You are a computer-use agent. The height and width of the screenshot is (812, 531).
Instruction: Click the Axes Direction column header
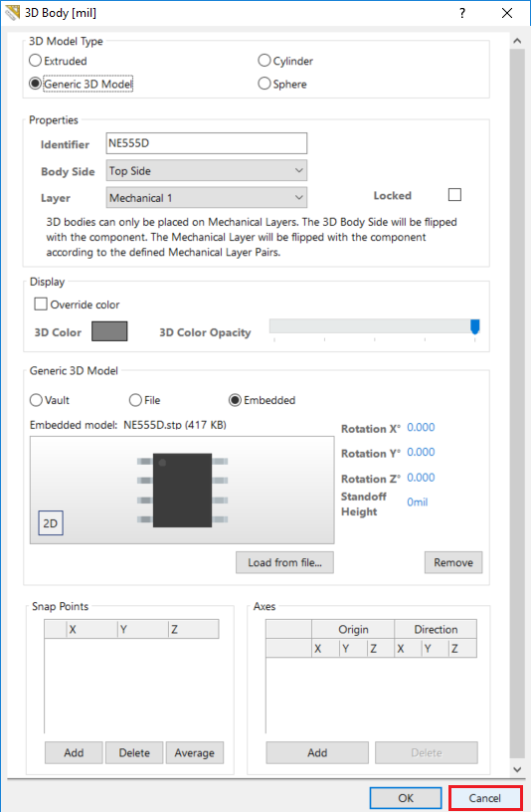click(436, 629)
